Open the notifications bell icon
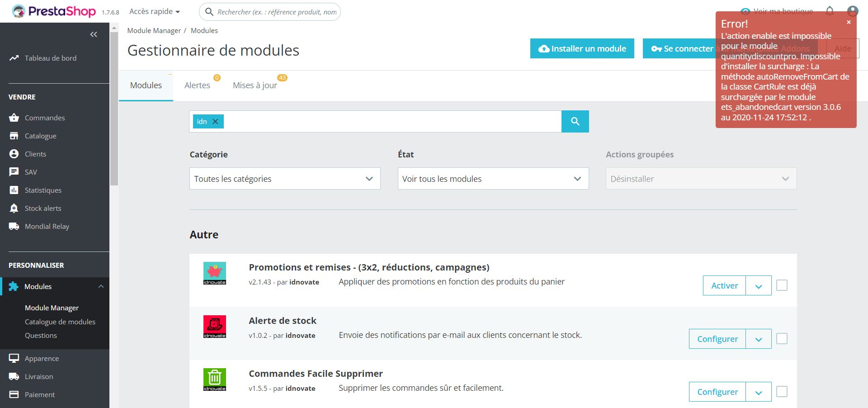Viewport: 868px width, 408px height. [830, 11]
